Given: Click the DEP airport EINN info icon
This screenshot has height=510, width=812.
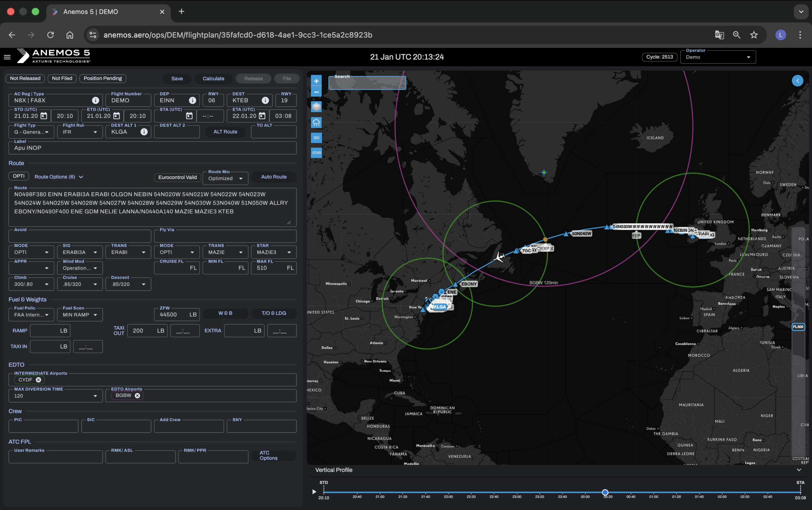Looking at the screenshot, I should pyautogui.click(x=192, y=101).
